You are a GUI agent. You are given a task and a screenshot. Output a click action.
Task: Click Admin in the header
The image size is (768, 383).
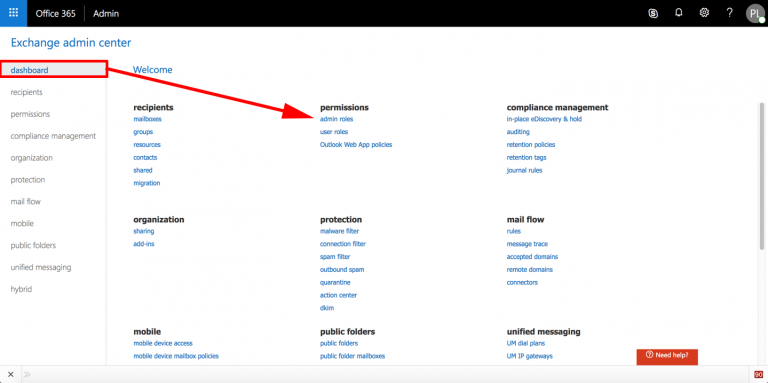coord(106,14)
